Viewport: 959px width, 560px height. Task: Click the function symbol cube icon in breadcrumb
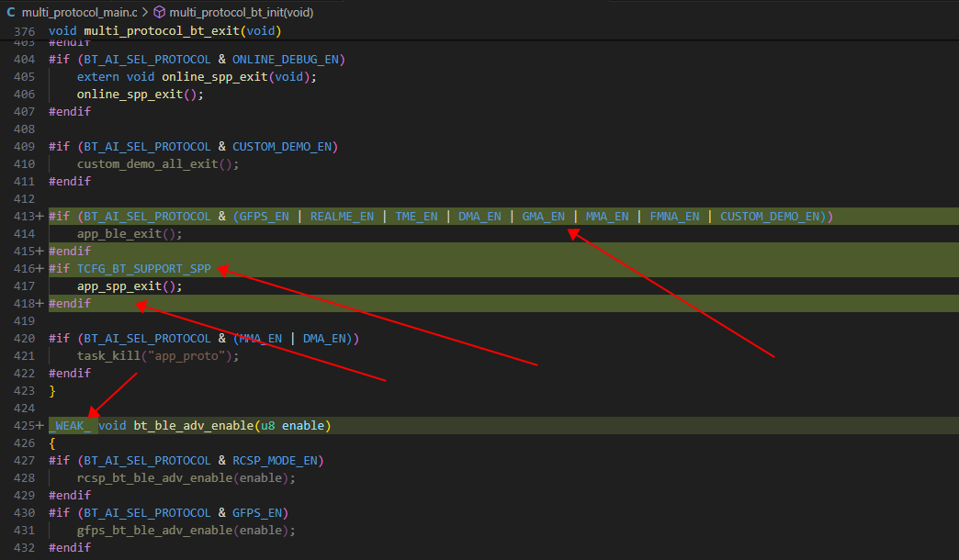tap(159, 12)
